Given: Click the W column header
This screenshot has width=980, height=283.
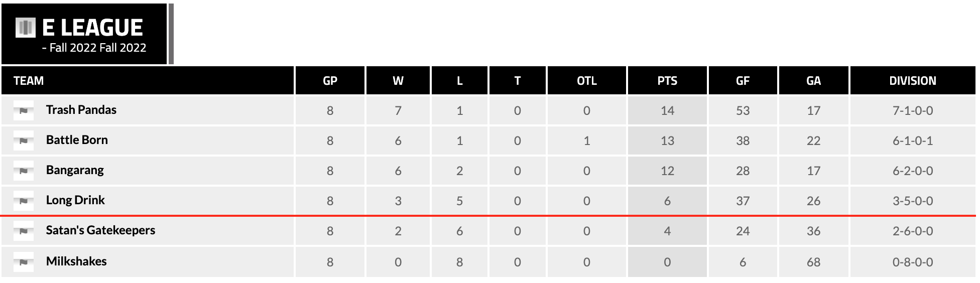Looking at the screenshot, I should click(x=398, y=81).
